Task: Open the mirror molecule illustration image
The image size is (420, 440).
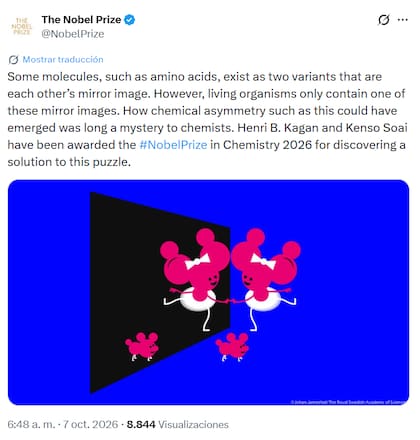Action: coord(208,292)
